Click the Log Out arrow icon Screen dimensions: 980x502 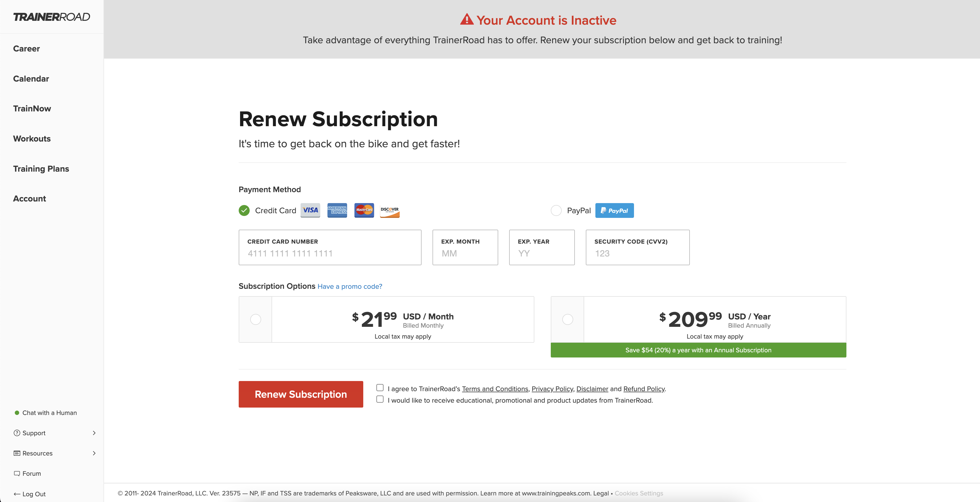[x=17, y=494]
